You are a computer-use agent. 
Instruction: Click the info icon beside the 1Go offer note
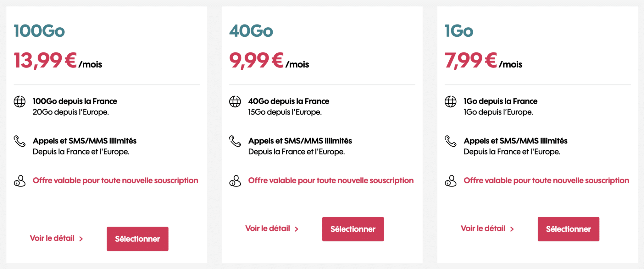click(451, 181)
